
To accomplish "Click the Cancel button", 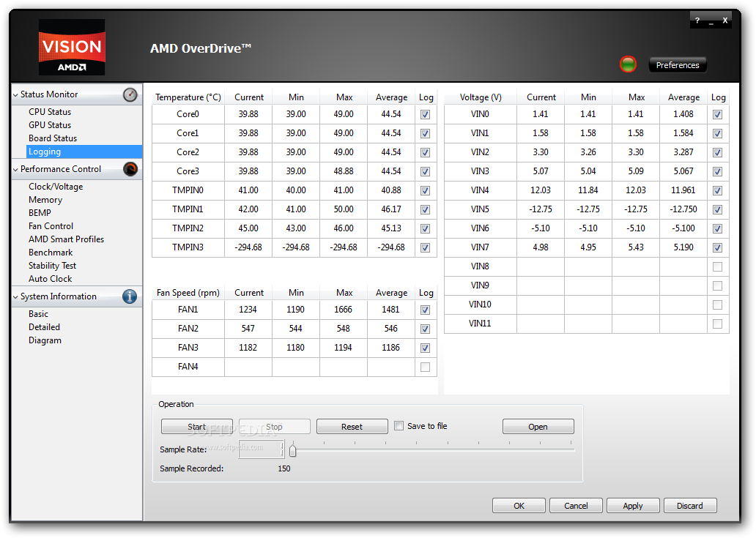I will (x=576, y=506).
